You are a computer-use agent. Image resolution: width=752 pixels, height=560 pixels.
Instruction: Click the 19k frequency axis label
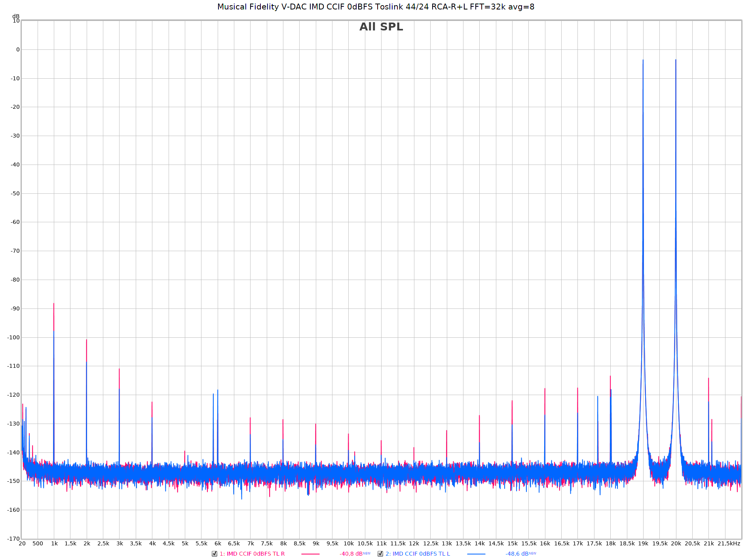tap(643, 543)
